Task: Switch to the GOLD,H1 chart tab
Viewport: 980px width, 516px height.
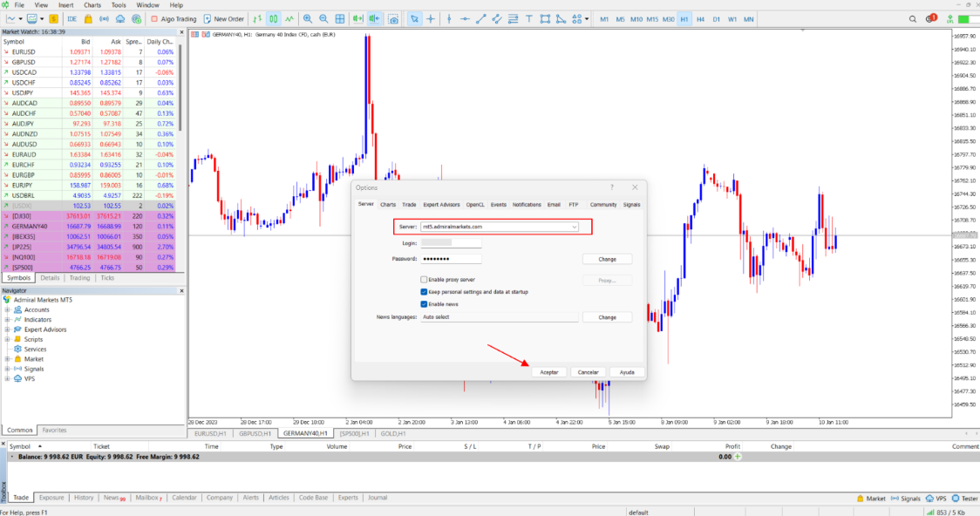Action: coord(393,433)
